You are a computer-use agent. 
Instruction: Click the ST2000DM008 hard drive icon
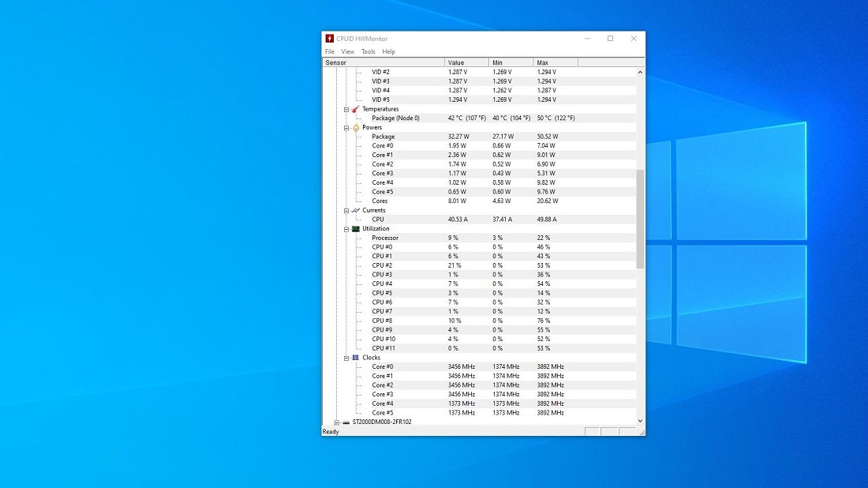point(346,422)
